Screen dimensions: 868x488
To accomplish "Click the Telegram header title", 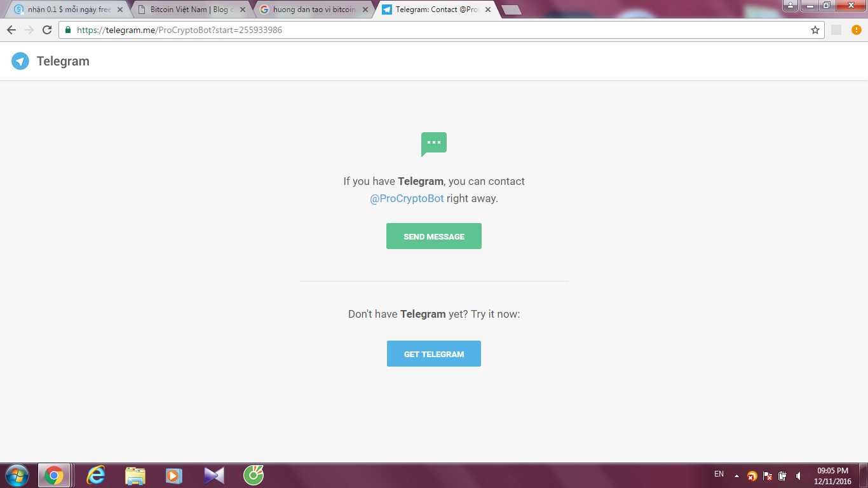I will coord(63,61).
